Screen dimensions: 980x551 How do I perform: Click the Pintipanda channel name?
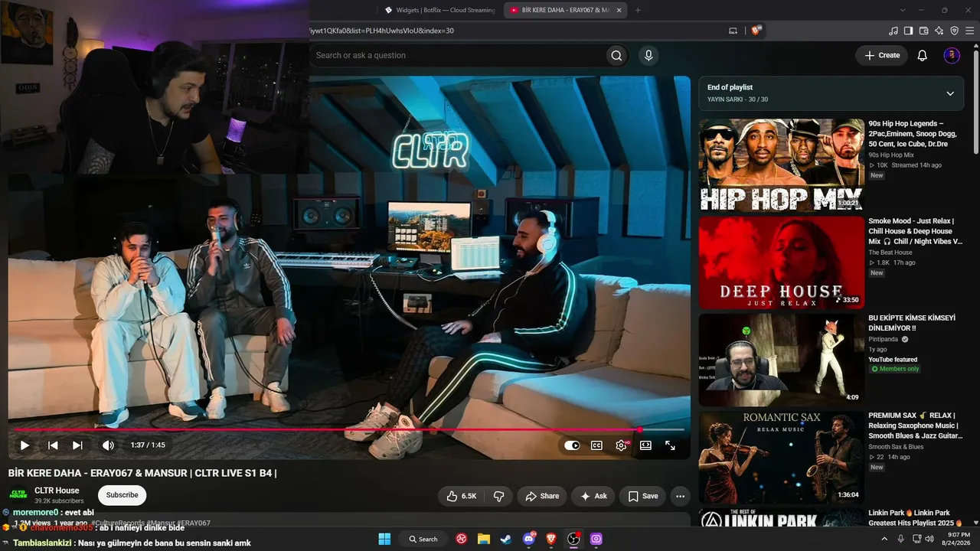pyautogui.click(x=884, y=339)
